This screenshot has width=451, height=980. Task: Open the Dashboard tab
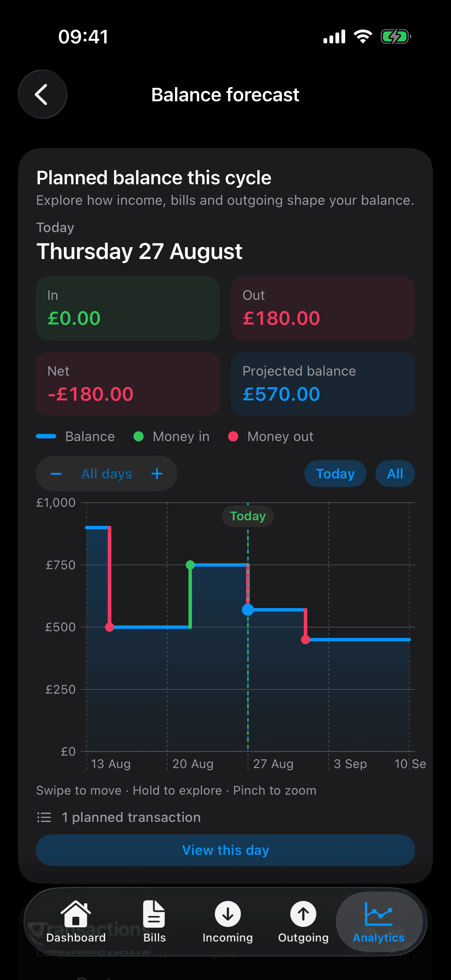tap(76, 921)
